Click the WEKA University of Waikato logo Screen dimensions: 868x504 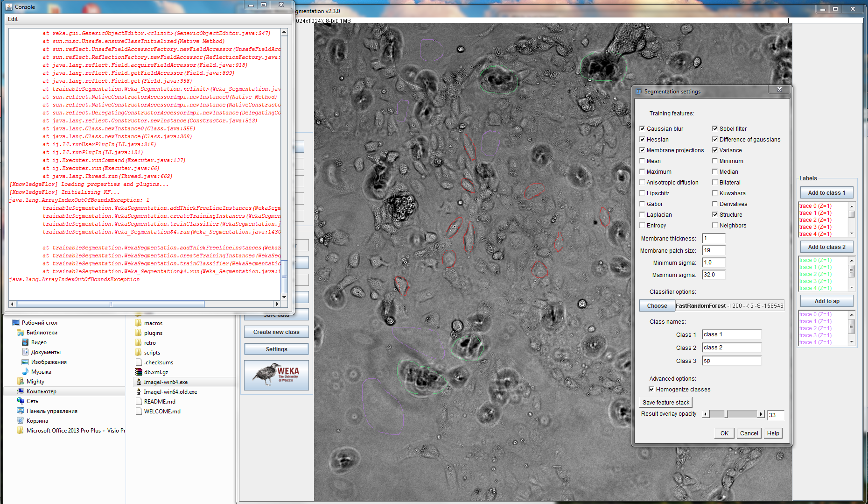pos(276,375)
